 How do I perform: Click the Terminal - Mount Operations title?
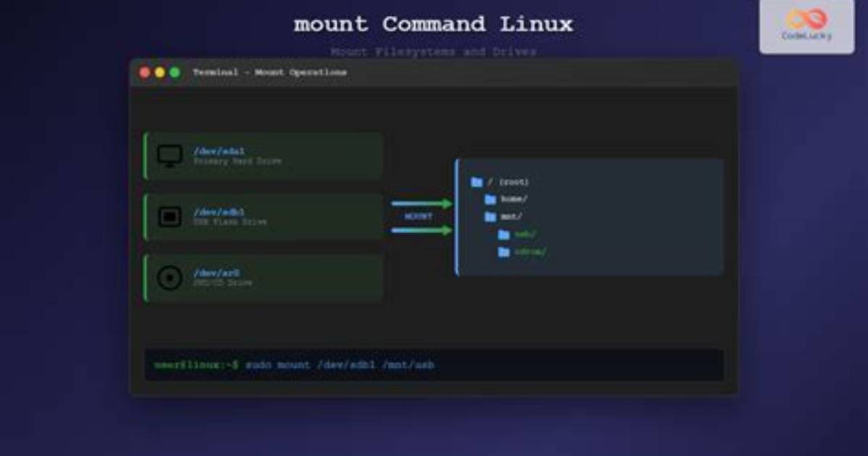[x=269, y=72]
